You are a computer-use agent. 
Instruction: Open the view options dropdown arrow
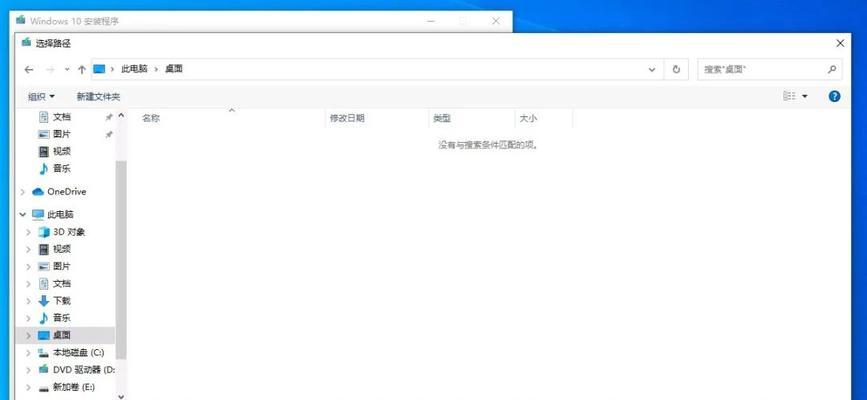point(805,96)
